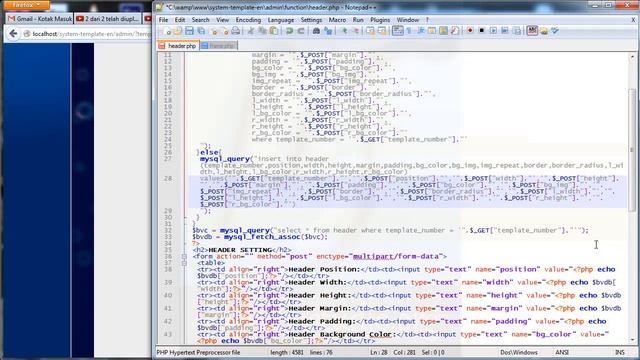Click the Redo toolbar arrow
The height and width of the screenshot is (360, 640).
pos(301,31)
